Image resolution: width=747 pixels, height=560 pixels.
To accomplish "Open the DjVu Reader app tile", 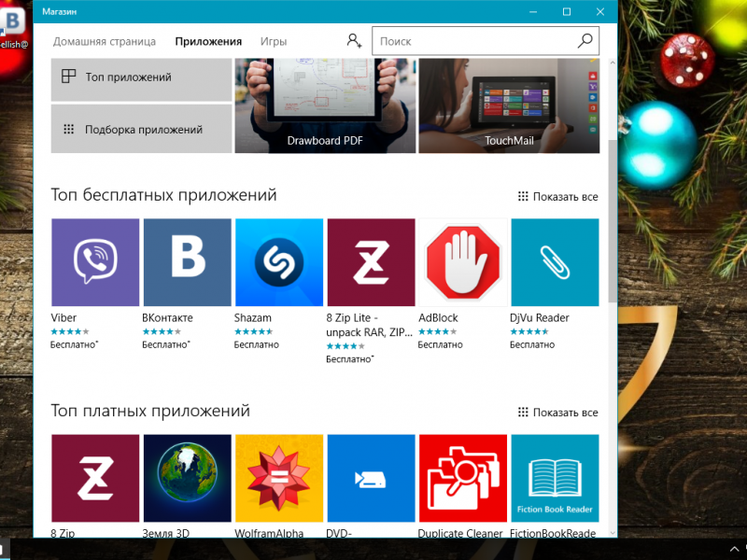I will click(x=555, y=262).
